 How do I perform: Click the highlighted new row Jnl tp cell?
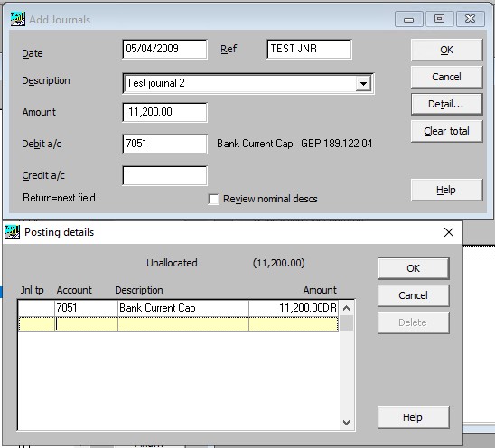point(36,324)
